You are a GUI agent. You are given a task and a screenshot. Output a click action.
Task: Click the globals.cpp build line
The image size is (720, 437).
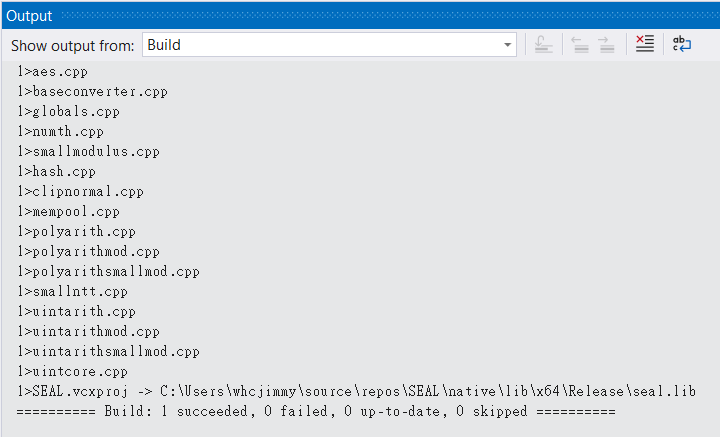tap(68, 112)
